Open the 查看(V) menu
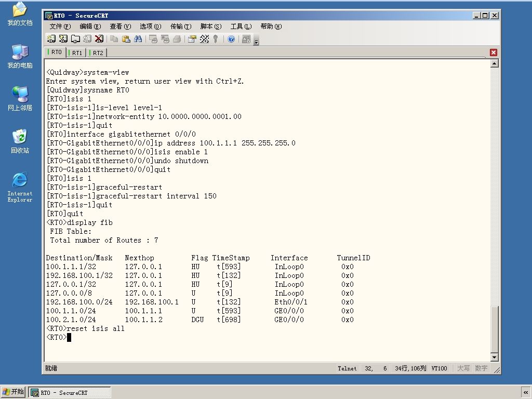Screen dimensions: 532x399 point(121,26)
